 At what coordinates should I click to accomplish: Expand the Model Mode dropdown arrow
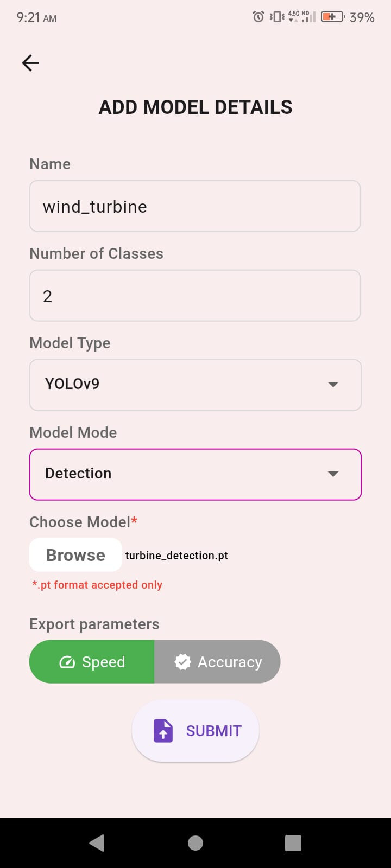click(x=333, y=474)
